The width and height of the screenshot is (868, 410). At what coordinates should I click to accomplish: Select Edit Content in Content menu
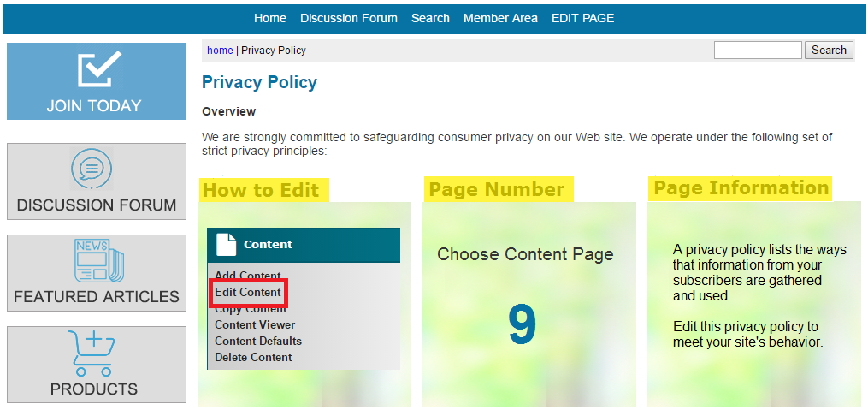point(248,292)
